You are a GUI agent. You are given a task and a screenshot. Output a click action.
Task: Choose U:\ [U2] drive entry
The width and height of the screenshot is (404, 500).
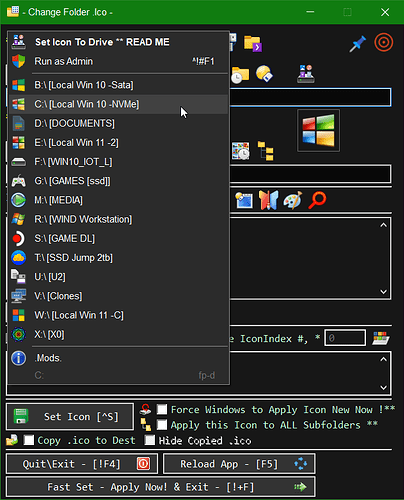tap(118, 277)
